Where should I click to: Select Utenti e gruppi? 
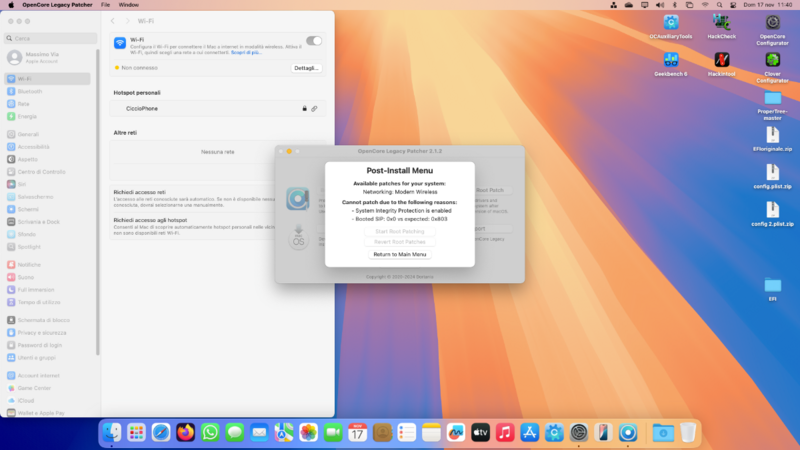point(47,358)
